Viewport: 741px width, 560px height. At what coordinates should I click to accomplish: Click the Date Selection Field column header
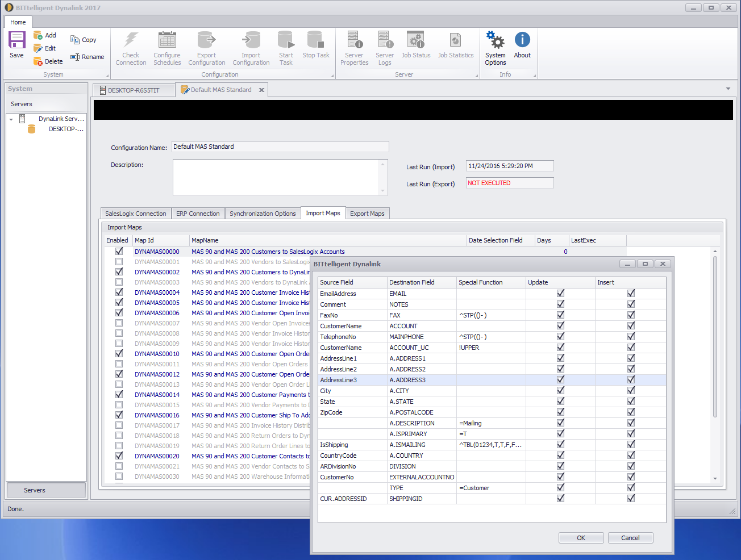tap(501, 240)
